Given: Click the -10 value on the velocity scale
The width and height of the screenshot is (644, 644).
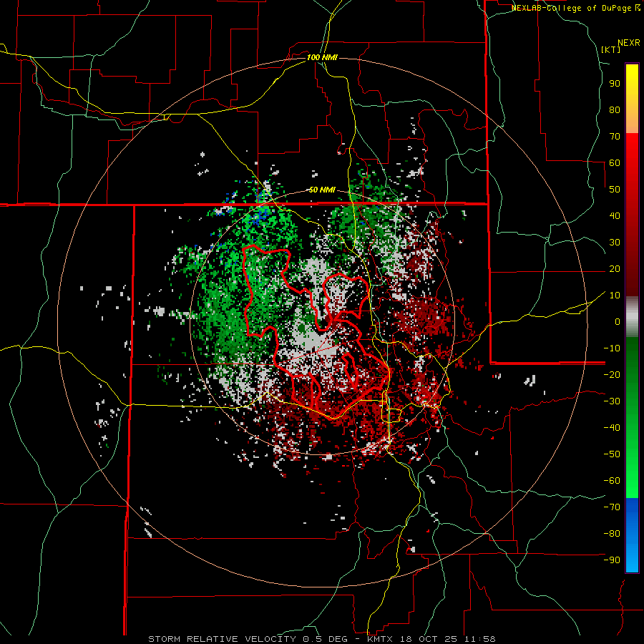Looking at the screenshot, I should (612, 348).
